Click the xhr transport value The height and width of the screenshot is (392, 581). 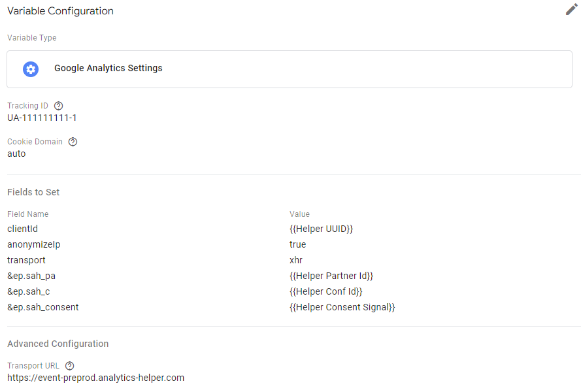[296, 260]
